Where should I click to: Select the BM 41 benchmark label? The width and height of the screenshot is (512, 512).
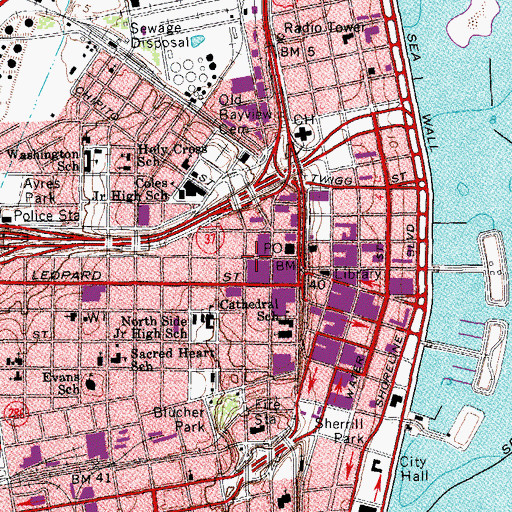tap(91, 479)
